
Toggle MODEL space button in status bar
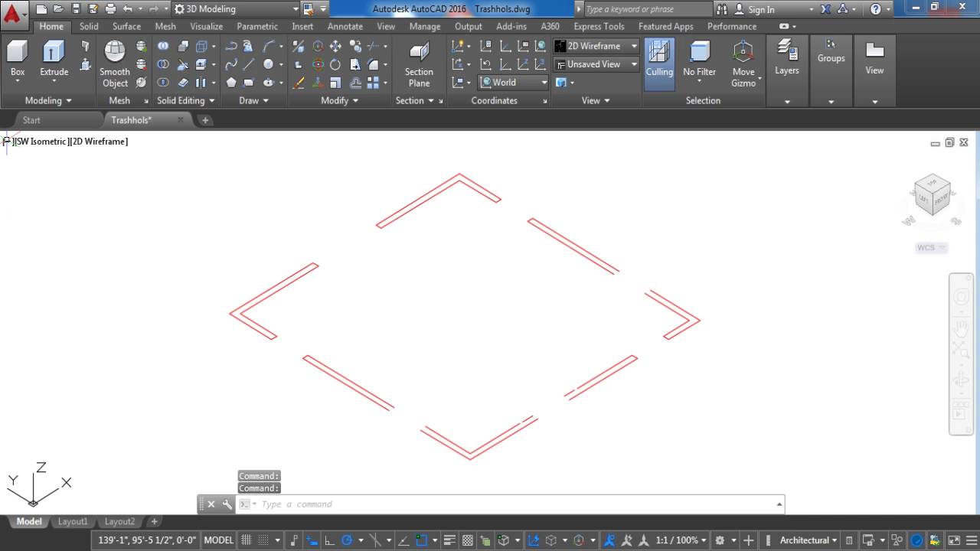tap(218, 540)
